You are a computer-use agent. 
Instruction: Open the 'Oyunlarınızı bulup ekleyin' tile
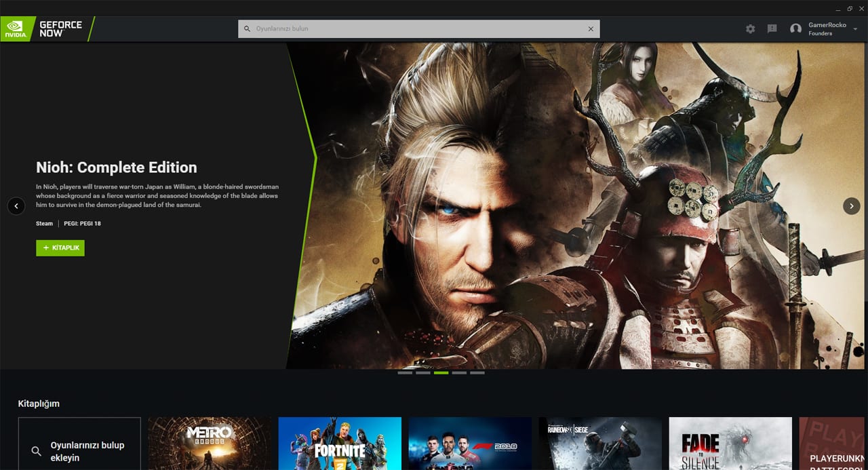(x=79, y=444)
